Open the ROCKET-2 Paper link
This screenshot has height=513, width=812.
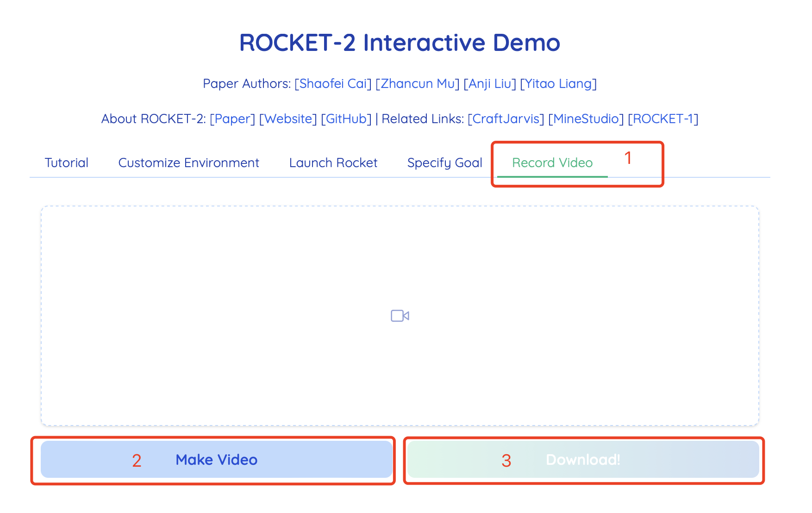click(232, 119)
